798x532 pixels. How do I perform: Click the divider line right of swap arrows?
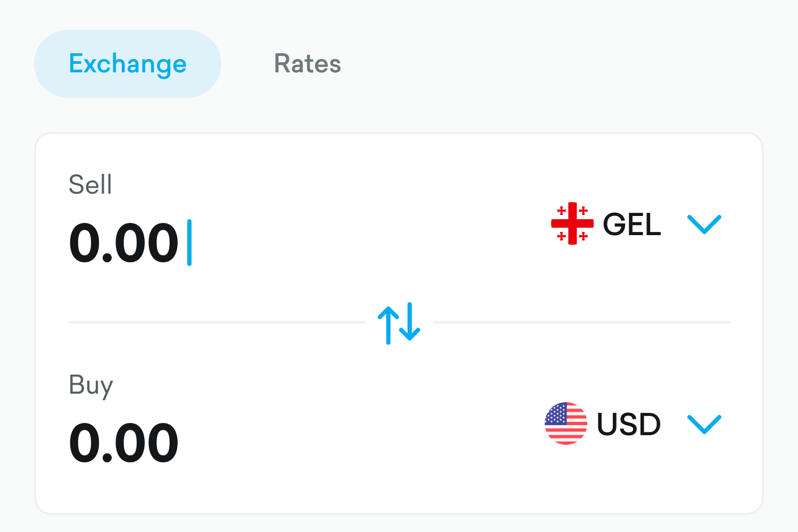click(x=581, y=322)
